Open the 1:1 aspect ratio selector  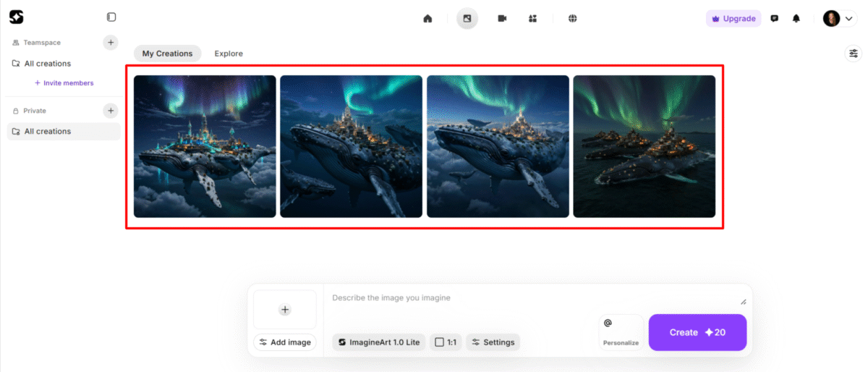tap(446, 342)
